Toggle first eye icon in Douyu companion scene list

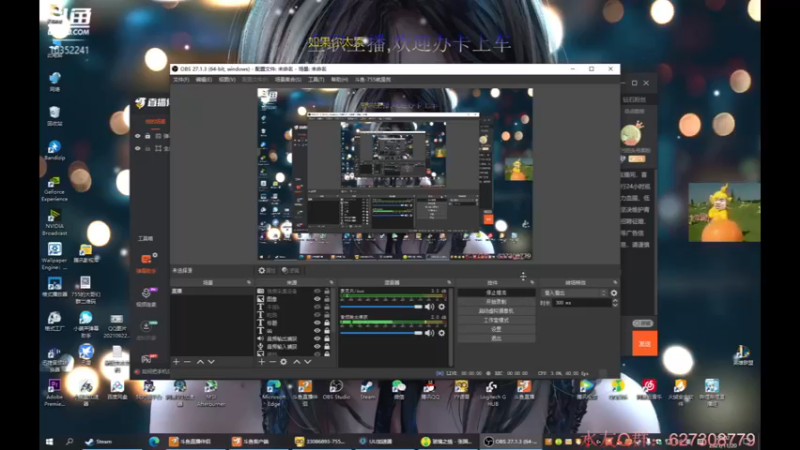138,136
